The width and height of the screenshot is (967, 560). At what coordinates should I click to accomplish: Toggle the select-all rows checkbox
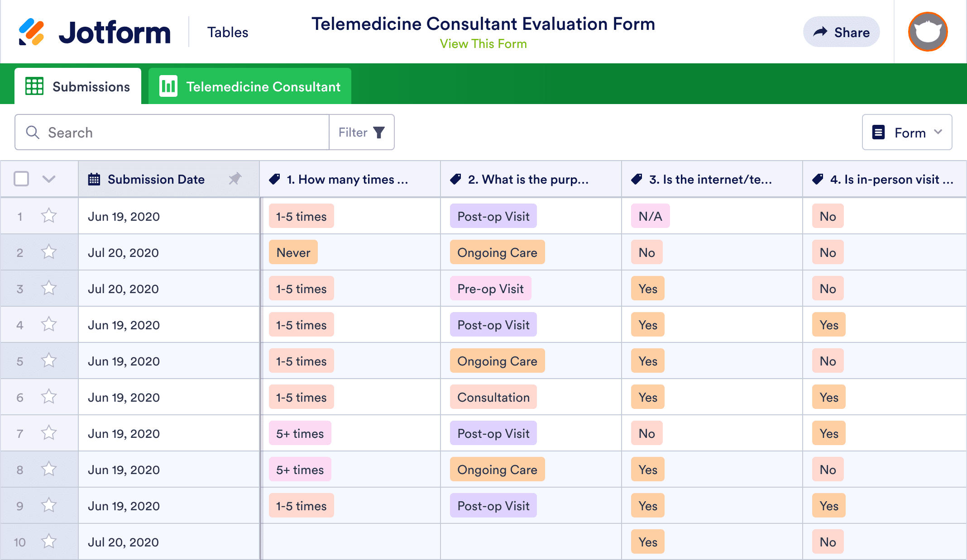click(x=21, y=179)
